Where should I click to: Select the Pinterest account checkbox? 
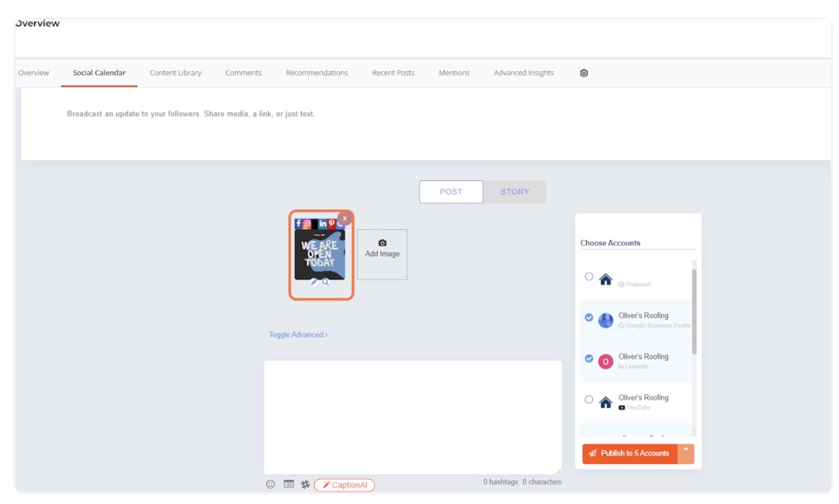pos(589,277)
